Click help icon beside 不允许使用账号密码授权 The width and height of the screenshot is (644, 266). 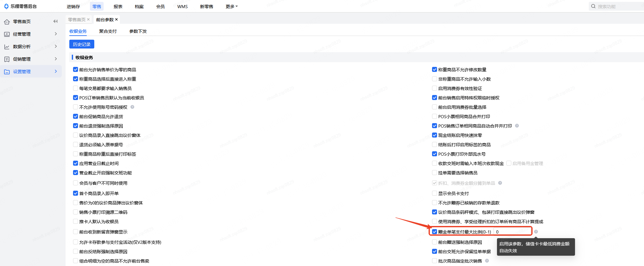click(x=132, y=107)
